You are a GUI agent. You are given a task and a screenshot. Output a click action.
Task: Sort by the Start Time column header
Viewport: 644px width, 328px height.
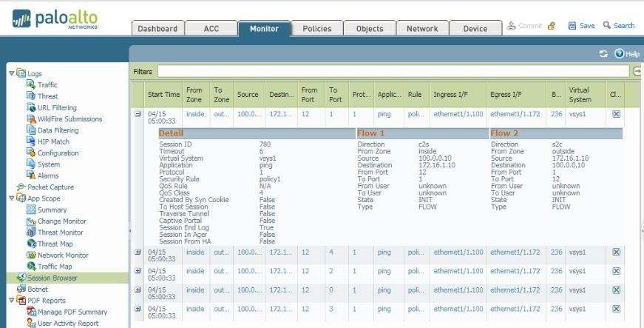(x=163, y=95)
